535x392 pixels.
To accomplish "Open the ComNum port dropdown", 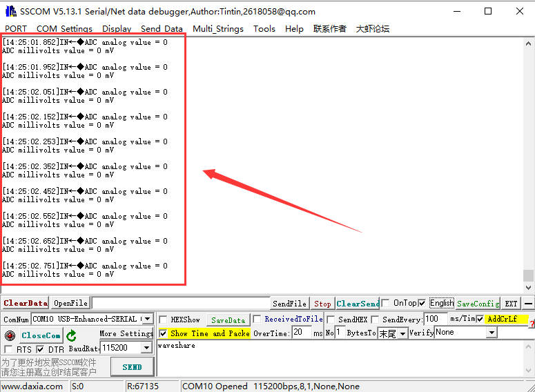I will tap(148, 319).
